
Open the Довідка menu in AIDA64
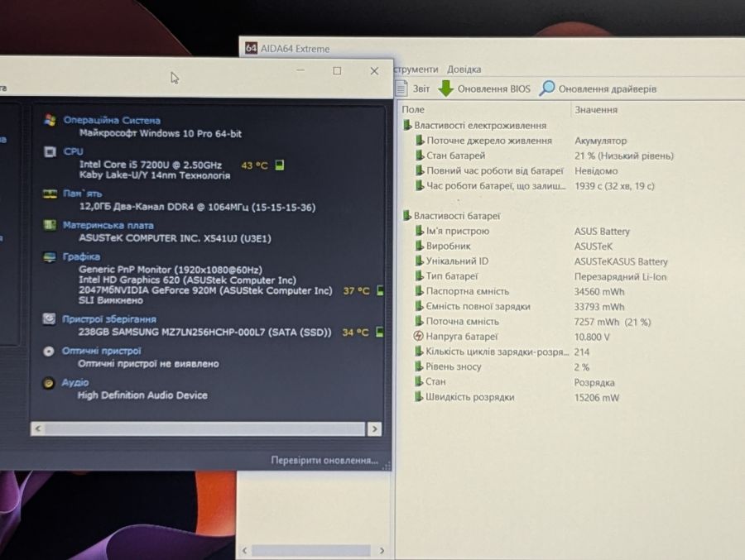(x=464, y=69)
